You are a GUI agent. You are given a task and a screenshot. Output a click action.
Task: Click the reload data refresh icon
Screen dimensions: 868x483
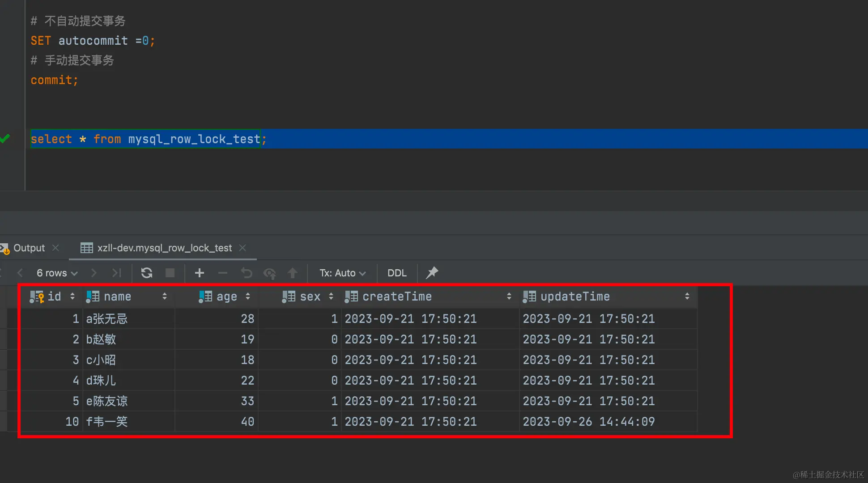147,273
